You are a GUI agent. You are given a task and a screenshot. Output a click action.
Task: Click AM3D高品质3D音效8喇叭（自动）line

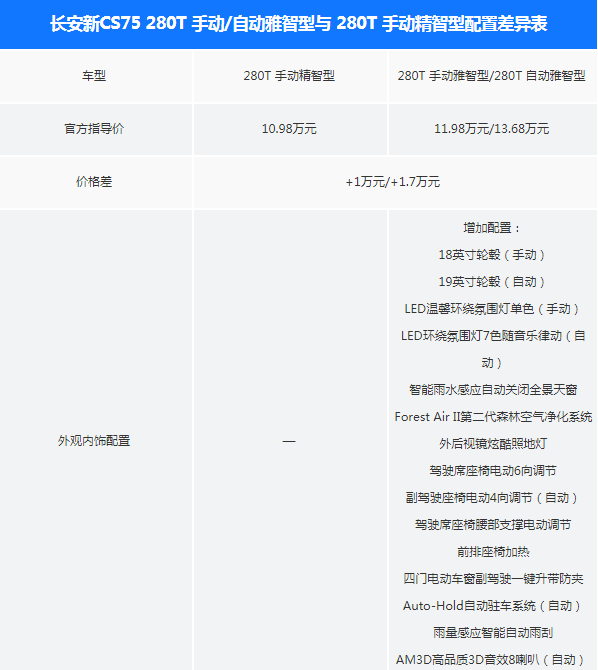point(490,659)
